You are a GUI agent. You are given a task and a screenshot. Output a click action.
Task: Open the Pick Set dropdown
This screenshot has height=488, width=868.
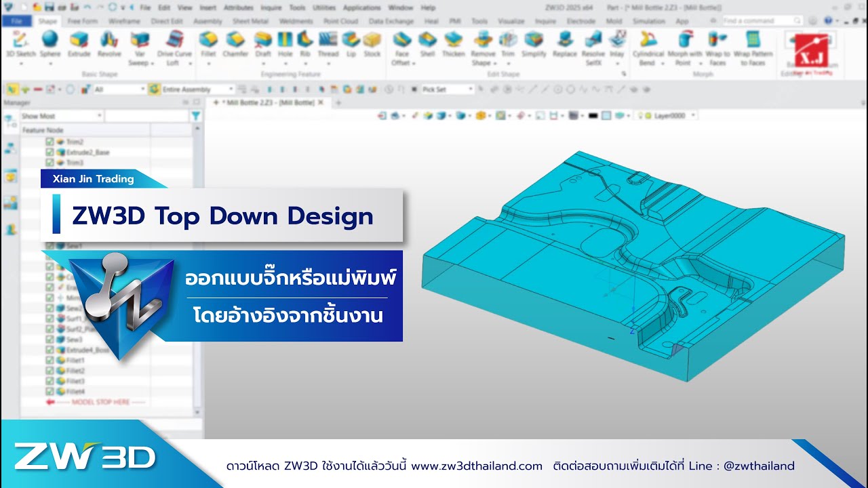point(448,89)
